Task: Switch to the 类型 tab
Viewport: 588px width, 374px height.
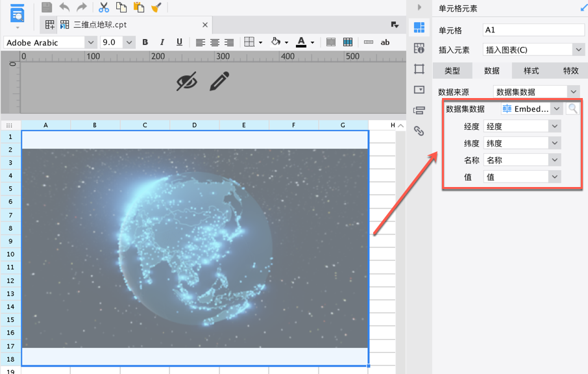Action: click(x=452, y=71)
